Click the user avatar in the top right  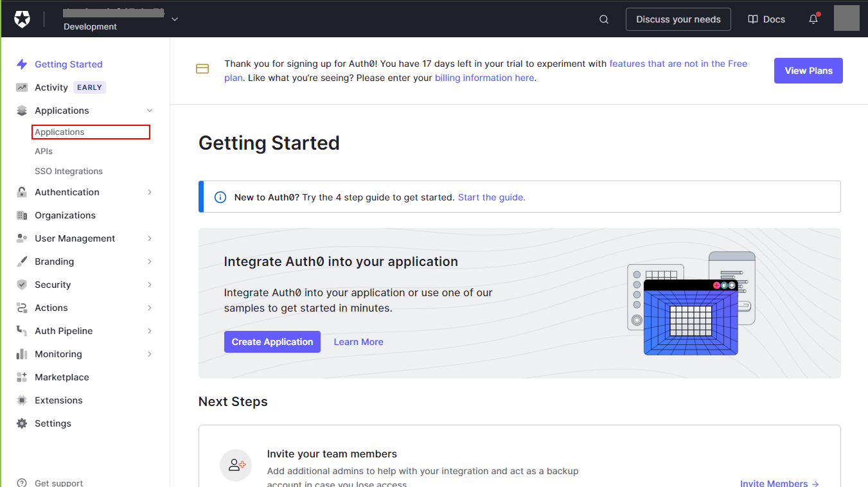click(x=846, y=18)
